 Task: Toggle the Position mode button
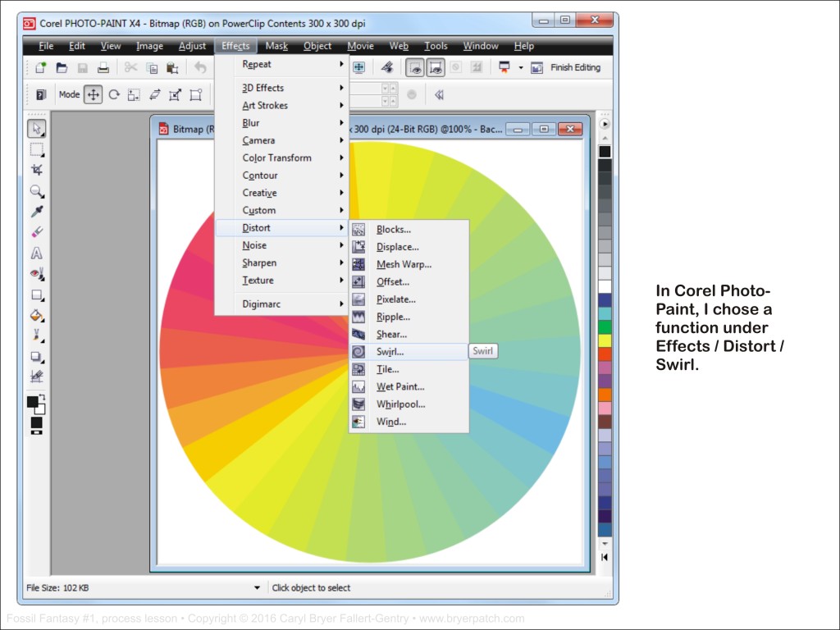pyautogui.click(x=94, y=94)
